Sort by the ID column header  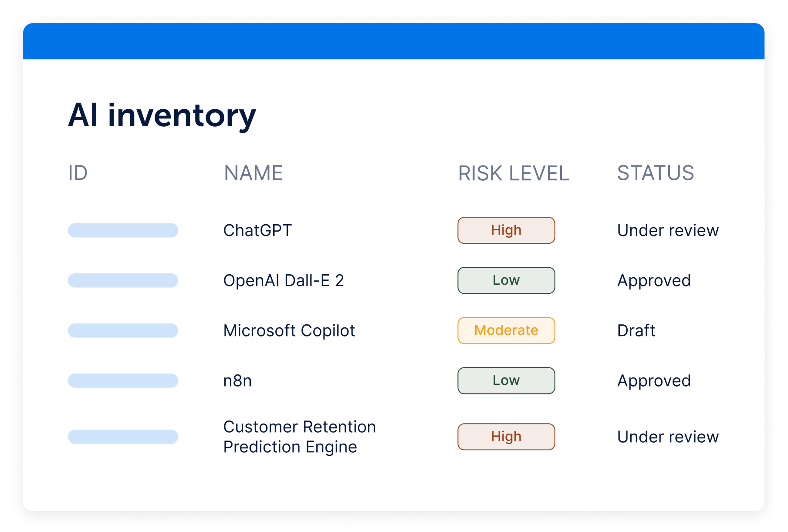coord(78,173)
